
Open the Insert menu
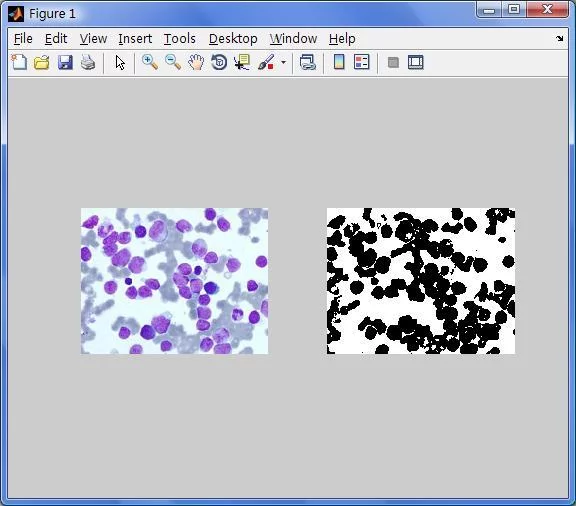coord(135,38)
